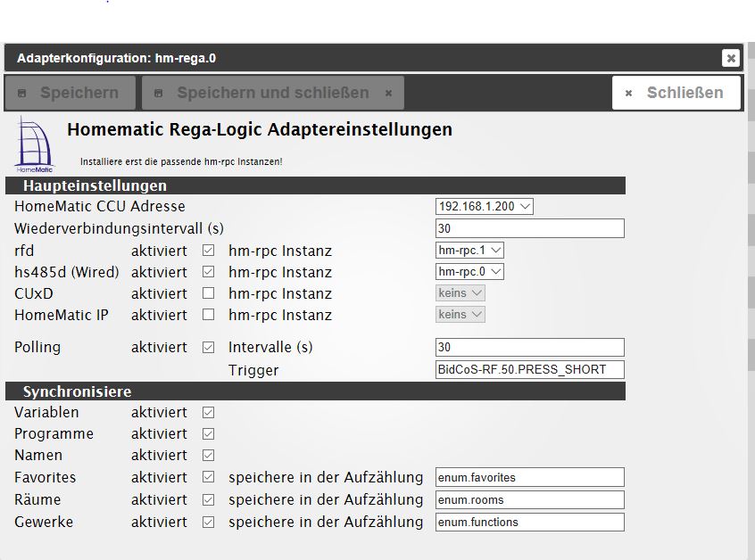This screenshot has width=755, height=560.
Task: Click the Wiederverbindungsintervall (s) label
Action: (x=119, y=228)
